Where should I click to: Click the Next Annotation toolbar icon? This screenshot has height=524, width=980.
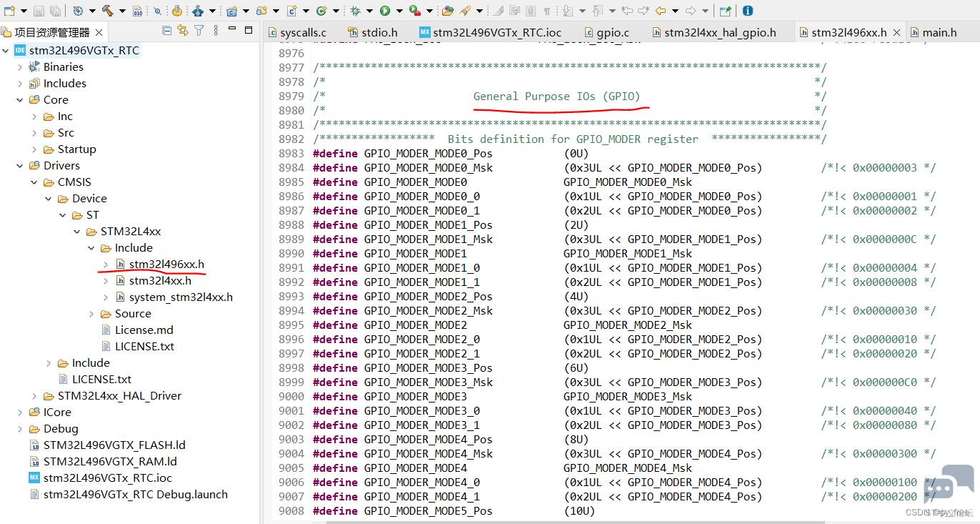click(x=568, y=11)
